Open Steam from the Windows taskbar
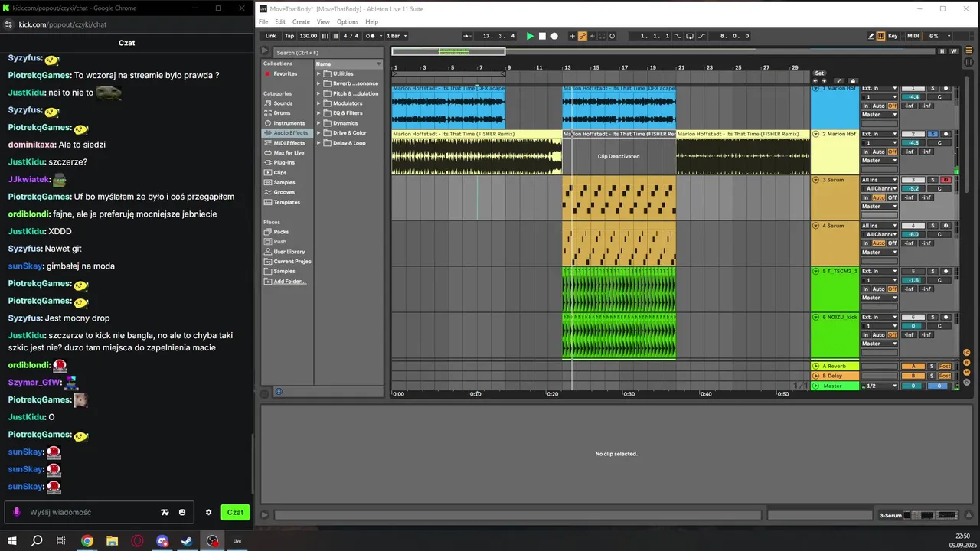 coord(188,541)
